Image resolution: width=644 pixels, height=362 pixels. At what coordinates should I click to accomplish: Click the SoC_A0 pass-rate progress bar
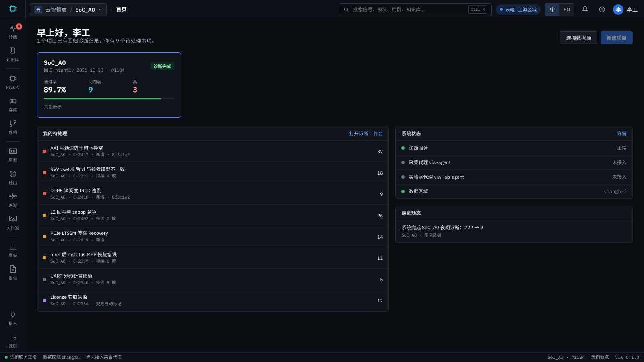(109, 99)
